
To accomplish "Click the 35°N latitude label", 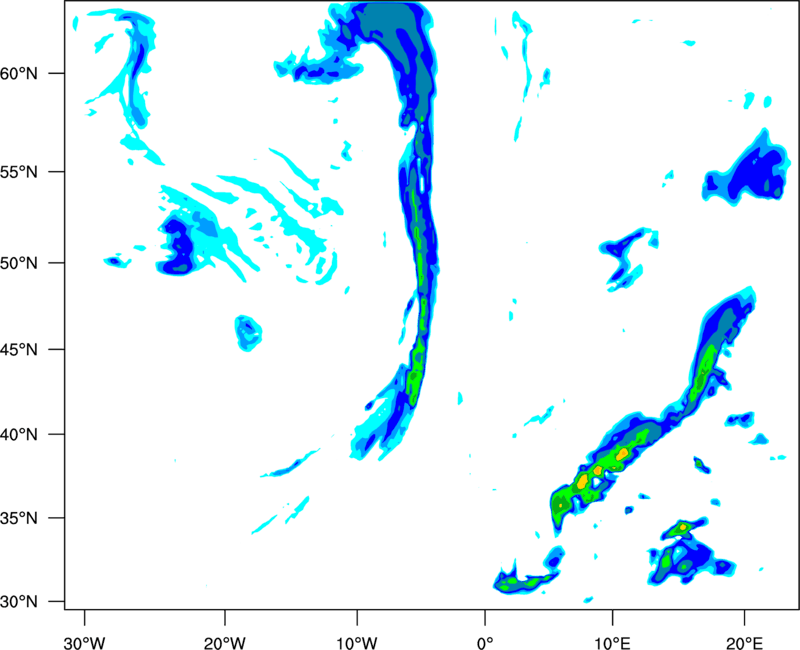I will click(19, 518).
